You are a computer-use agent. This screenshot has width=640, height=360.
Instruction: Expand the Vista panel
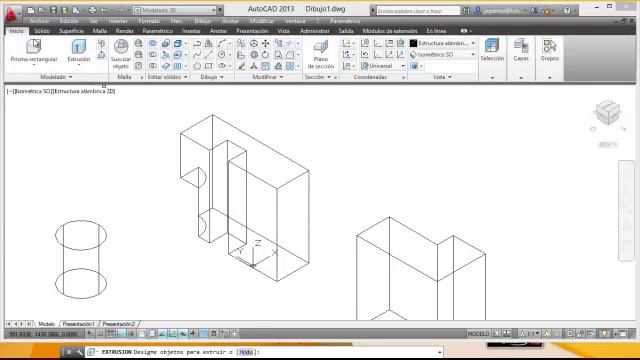(x=442, y=77)
